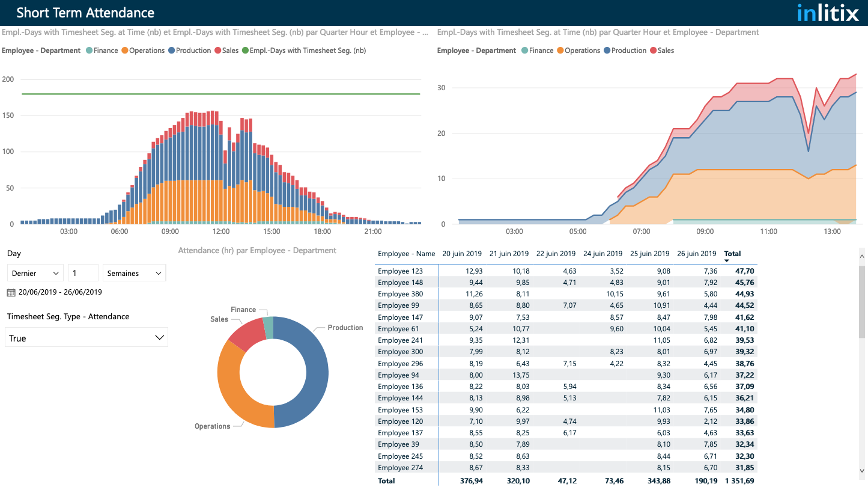Viewport: 868px width, 487px height.
Task: Click the total cell 47,70 for Employee 123
Action: tap(745, 271)
